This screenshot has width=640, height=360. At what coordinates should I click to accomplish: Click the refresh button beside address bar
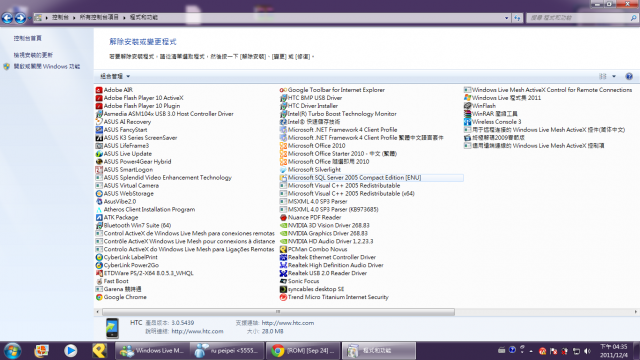pos(517,18)
